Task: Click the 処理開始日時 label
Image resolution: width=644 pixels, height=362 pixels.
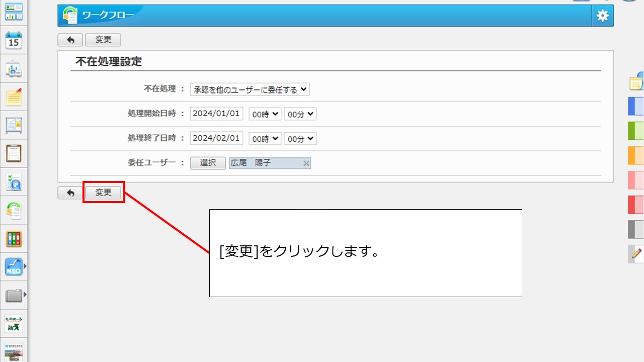Action: coord(152,114)
